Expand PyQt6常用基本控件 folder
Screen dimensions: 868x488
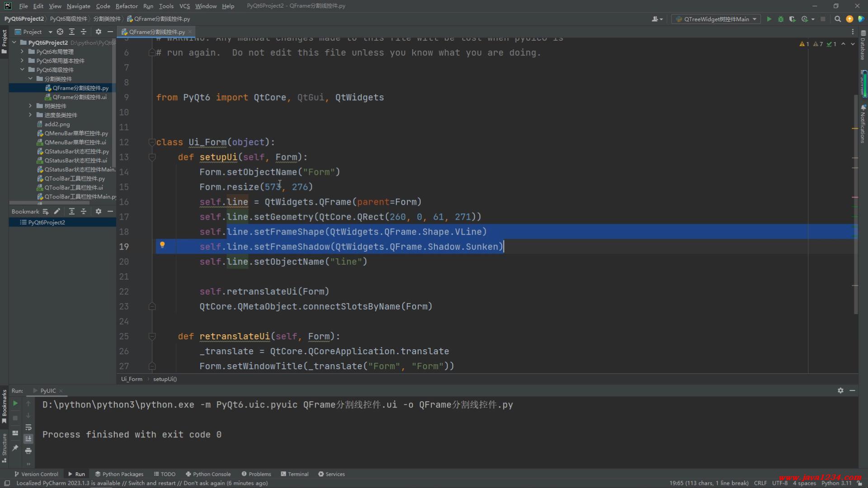coord(22,61)
